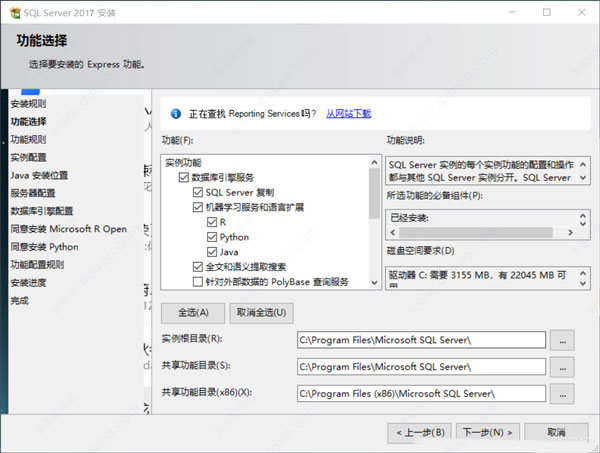Toggle 机器学习服务和语言扩展 checkbox
600x453 pixels.
[x=198, y=207]
